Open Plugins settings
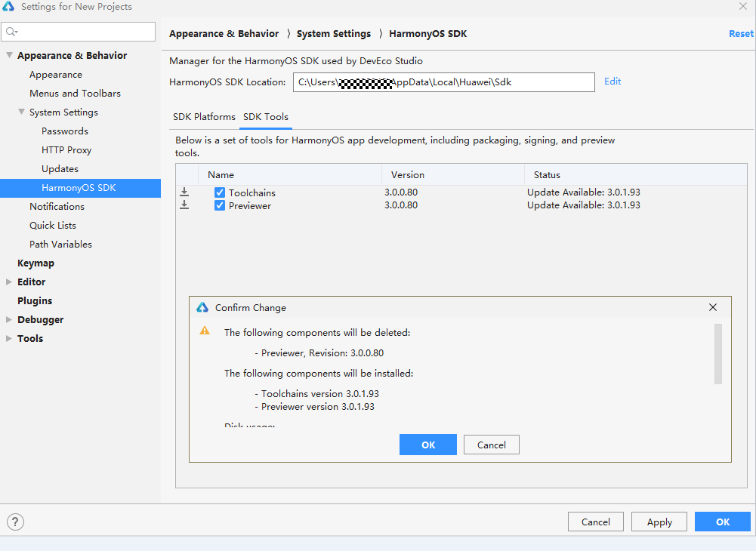The image size is (756, 551). 35,301
